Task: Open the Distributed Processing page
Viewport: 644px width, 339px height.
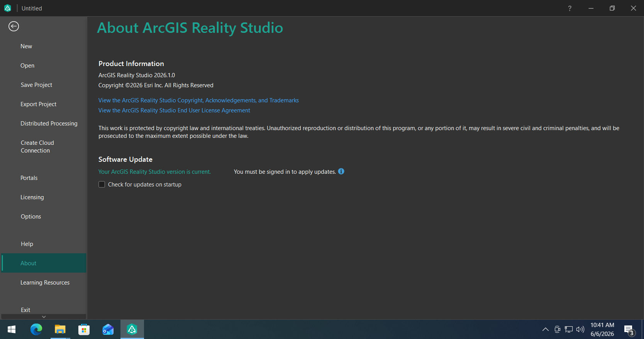Action: (x=49, y=124)
